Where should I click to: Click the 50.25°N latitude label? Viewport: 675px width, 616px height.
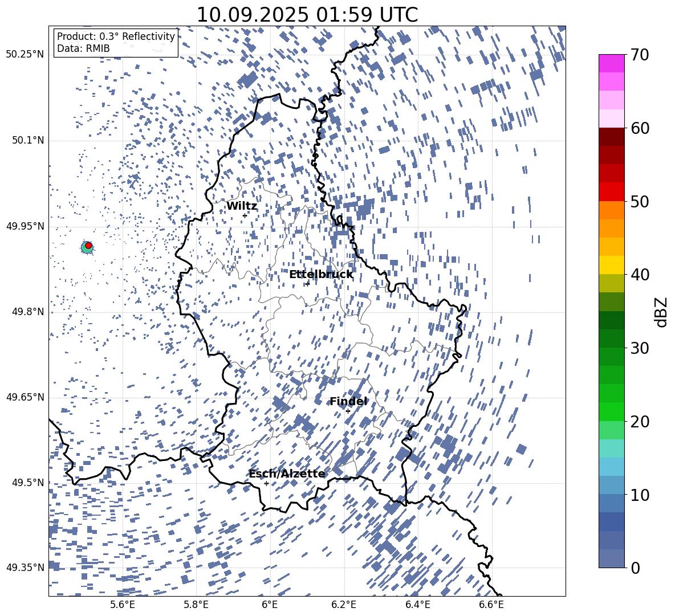tap(25, 54)
